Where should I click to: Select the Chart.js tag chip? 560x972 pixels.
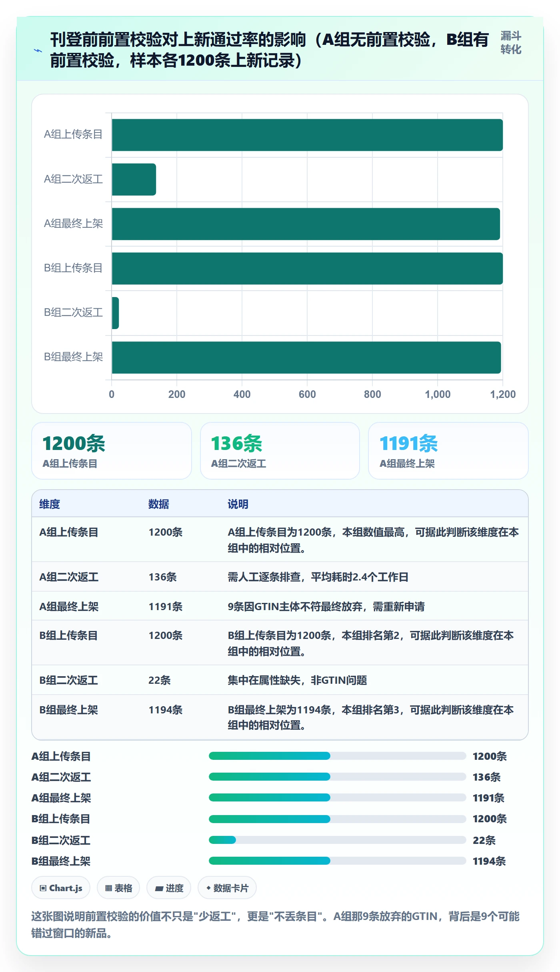point(61,888)
